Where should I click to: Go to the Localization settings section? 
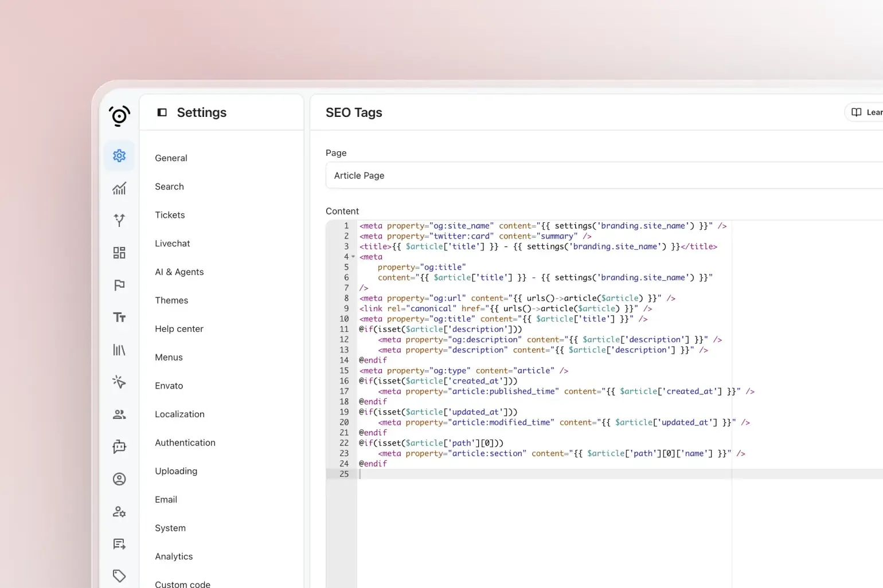[x=179, y=414]
